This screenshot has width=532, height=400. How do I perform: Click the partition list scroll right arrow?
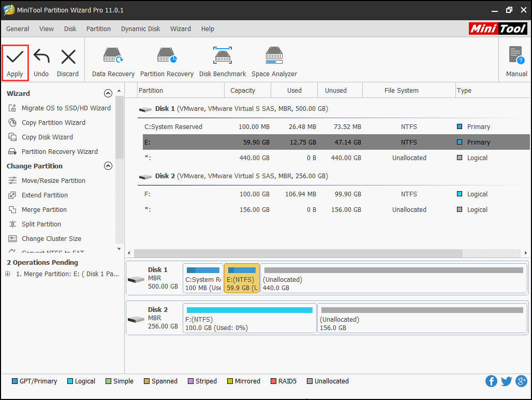pyautogui.click(x=526, y=253)
